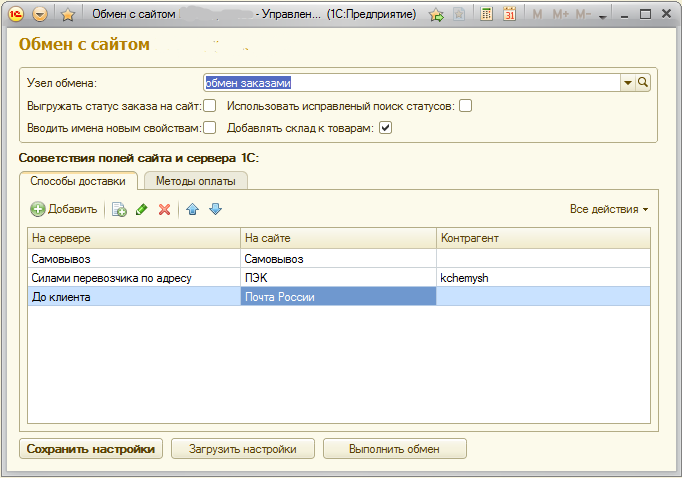
Task: Select the kchemysh contractor cell
Action: [x=543, y=277]
